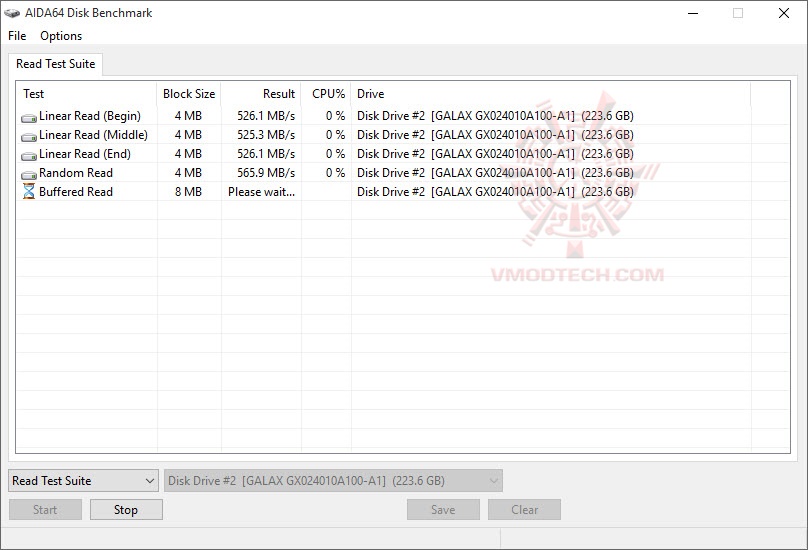Click the disabled Save button
The width and height of the screenshot is (808, 550).
443,510
